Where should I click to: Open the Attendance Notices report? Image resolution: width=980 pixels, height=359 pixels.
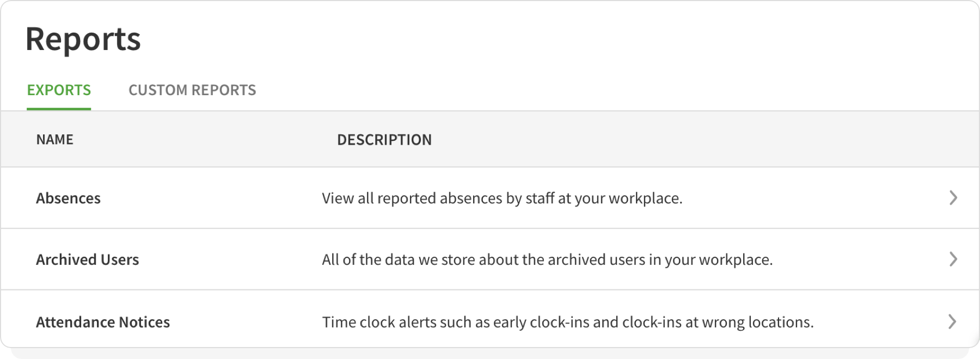(x=103, y=322)
